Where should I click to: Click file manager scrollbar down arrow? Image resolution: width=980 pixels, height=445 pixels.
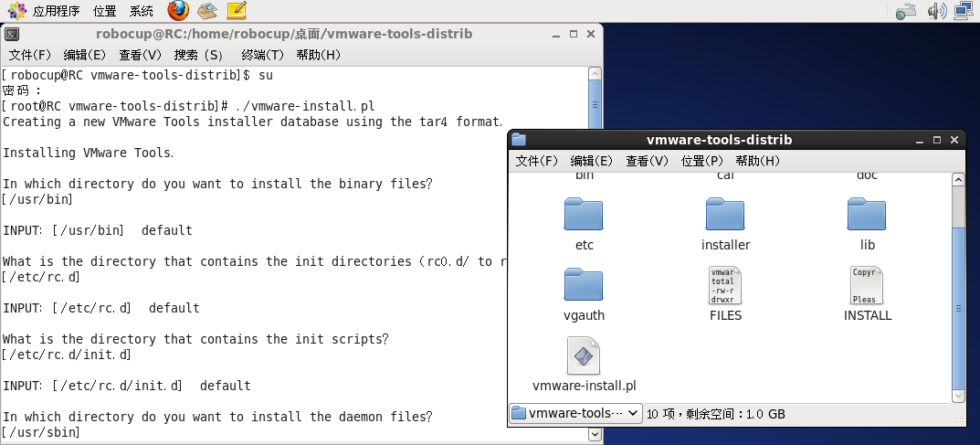coord(958,396)
